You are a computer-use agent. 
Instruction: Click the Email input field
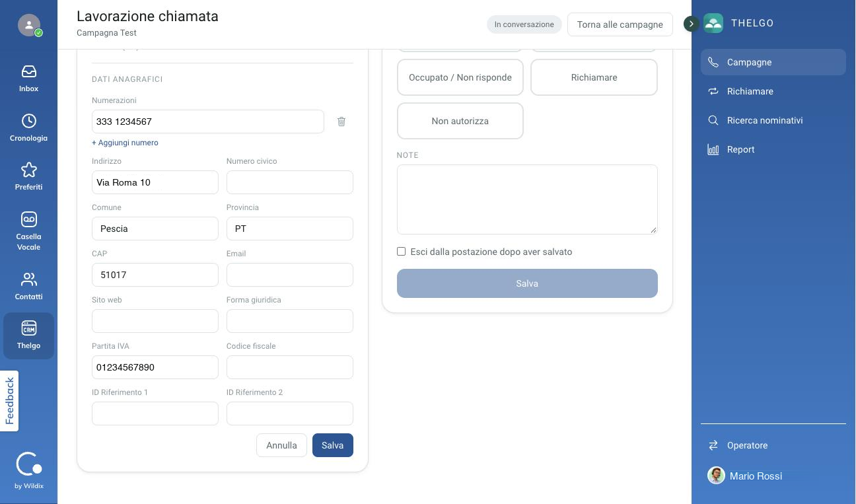click(x=290, y=275)
